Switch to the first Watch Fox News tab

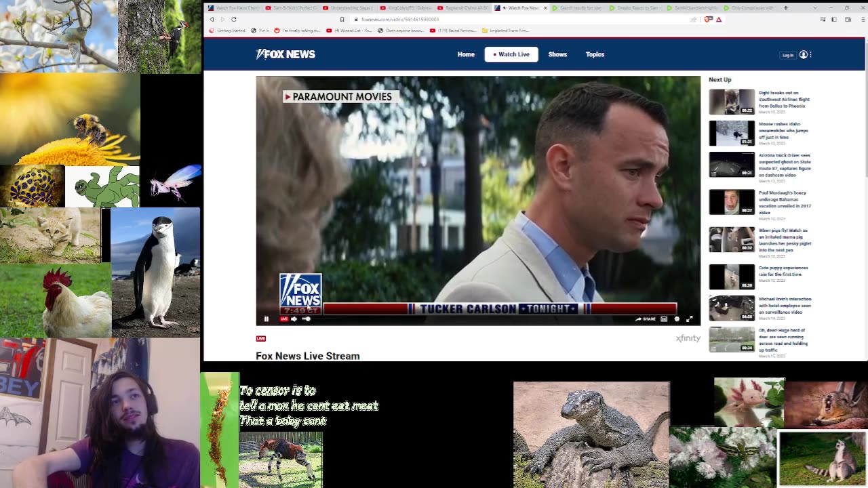tap(234, 8)
